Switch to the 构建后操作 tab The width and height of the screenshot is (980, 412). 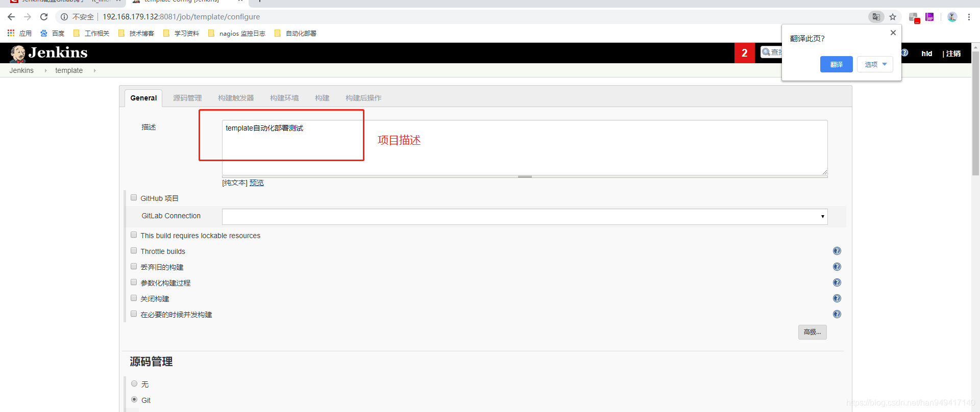363,98
